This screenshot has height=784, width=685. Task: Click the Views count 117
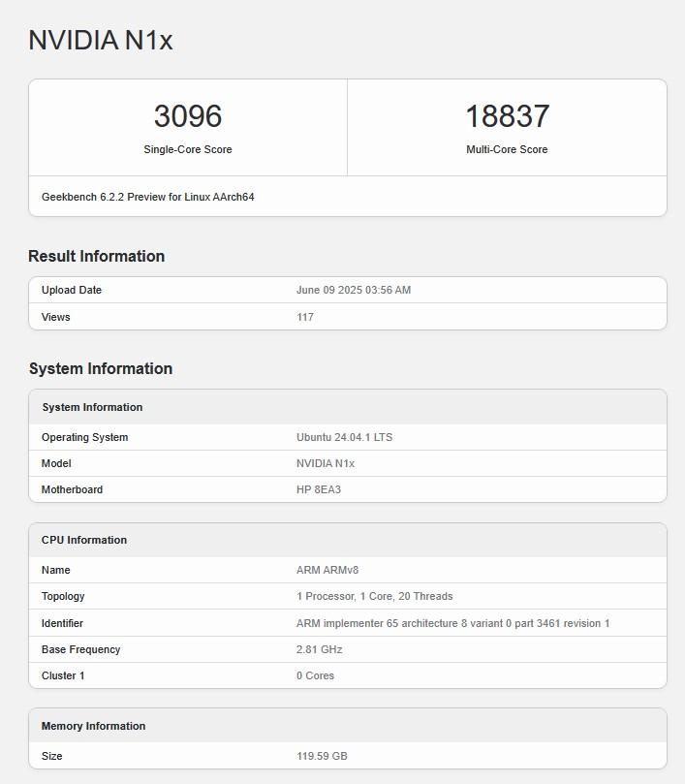(305, 317)
